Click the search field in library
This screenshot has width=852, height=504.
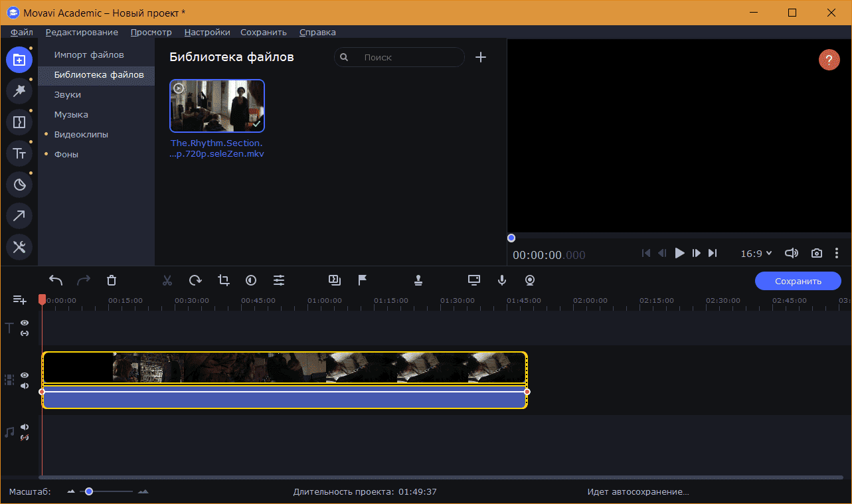[x=399, y=57]
